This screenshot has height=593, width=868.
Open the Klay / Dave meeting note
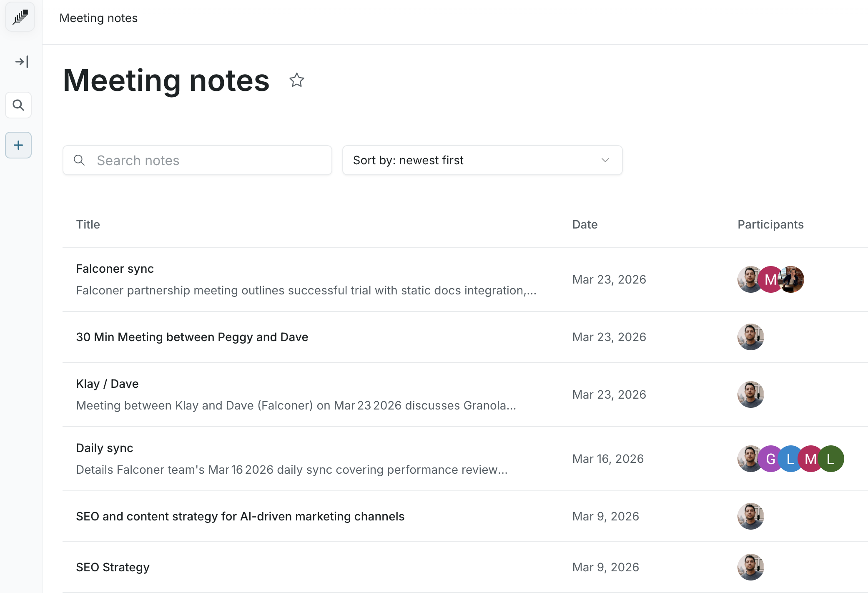pyautogui.click(x=107, y=384)
